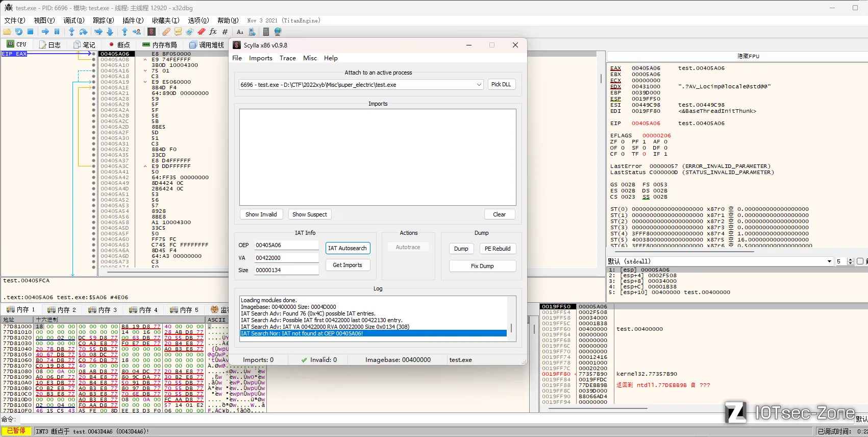This screenshot has width=868, height=437.
Task: Click the Scylla log vertical scrollbar
Action: pyautogui.click(x=512, y=319)
